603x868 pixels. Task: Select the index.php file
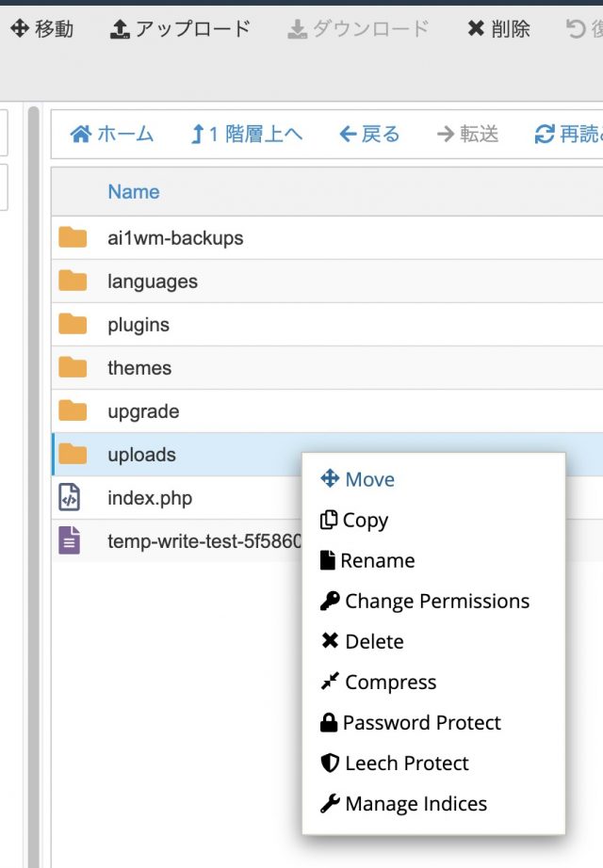pos(150,498)
